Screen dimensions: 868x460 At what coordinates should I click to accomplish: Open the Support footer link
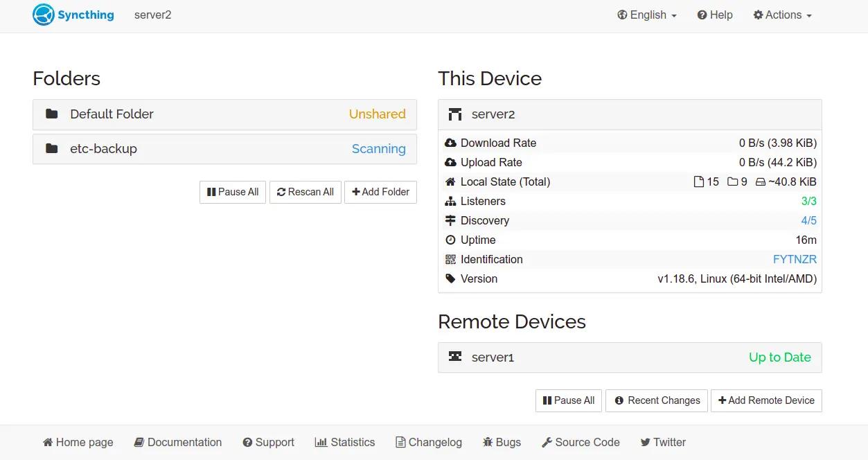(x=268, y=442)
